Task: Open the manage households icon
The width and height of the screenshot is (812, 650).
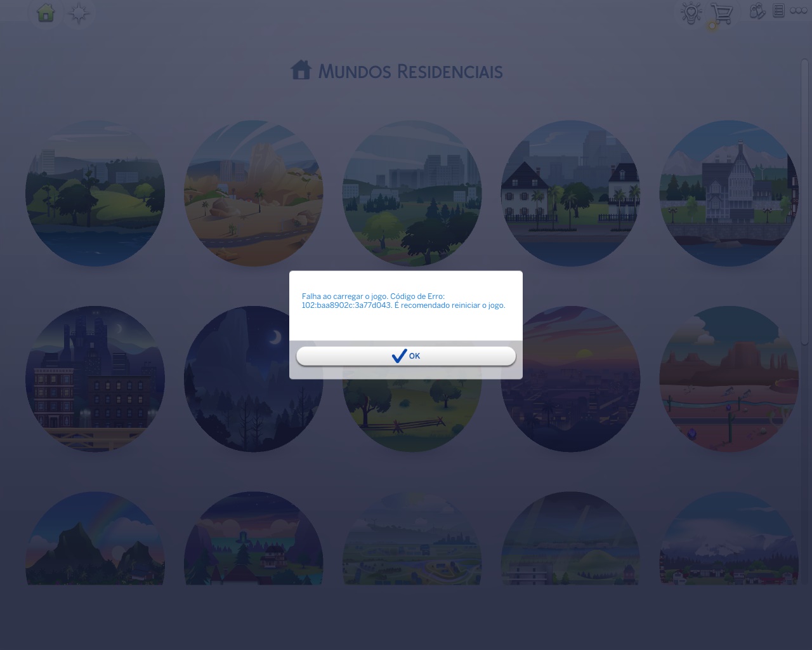Action: (x=757, y=11)
